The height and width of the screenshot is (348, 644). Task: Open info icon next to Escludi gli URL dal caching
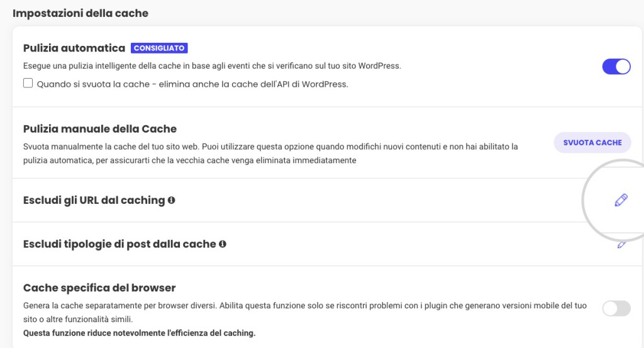coord(171,200)
